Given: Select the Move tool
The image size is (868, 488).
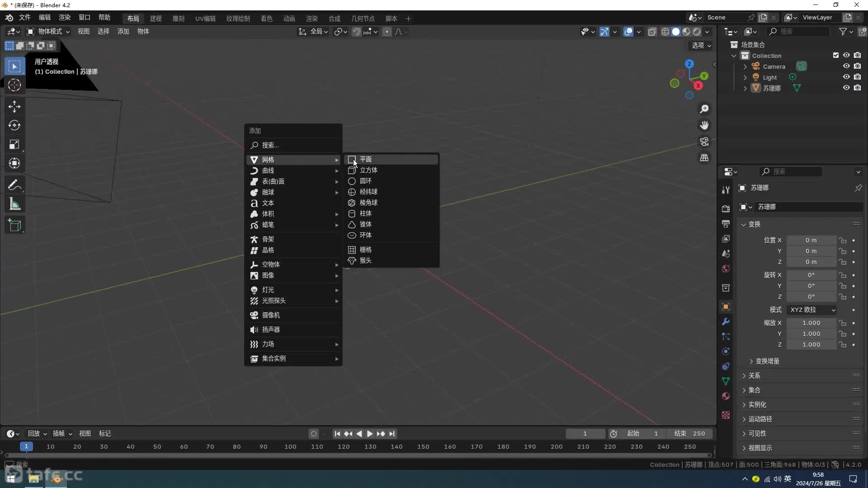Looking at the screenshot, I should point(14,107).
